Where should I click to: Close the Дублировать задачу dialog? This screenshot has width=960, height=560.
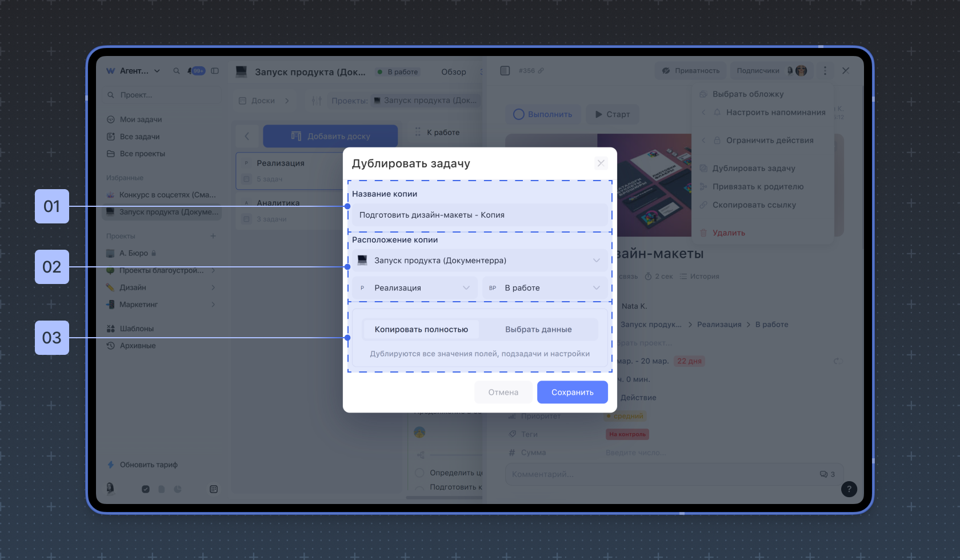click(x=601, y=163)
